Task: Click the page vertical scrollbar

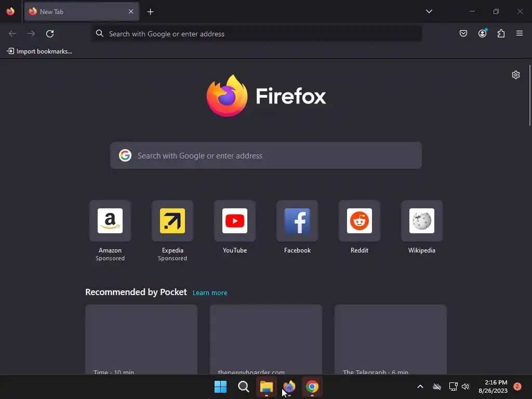Action: coord(529,96)
